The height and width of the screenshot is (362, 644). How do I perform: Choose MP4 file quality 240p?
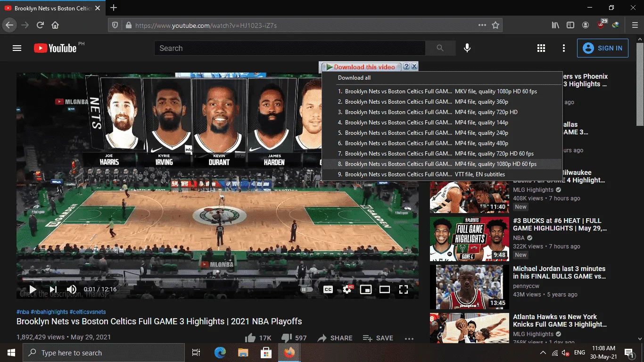[442, 133]
